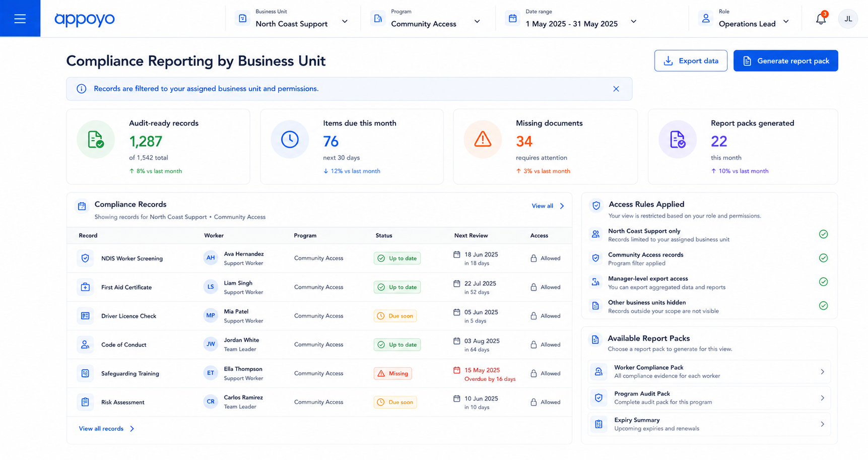Click the Access Rules Applied shield icon

coord(596,206)
